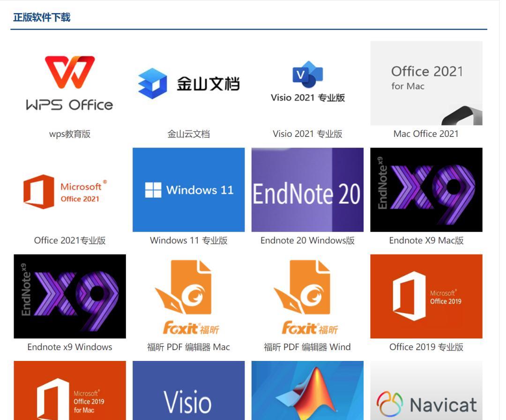
Task: Click the blue Visio tile
Action: [188, 390]
